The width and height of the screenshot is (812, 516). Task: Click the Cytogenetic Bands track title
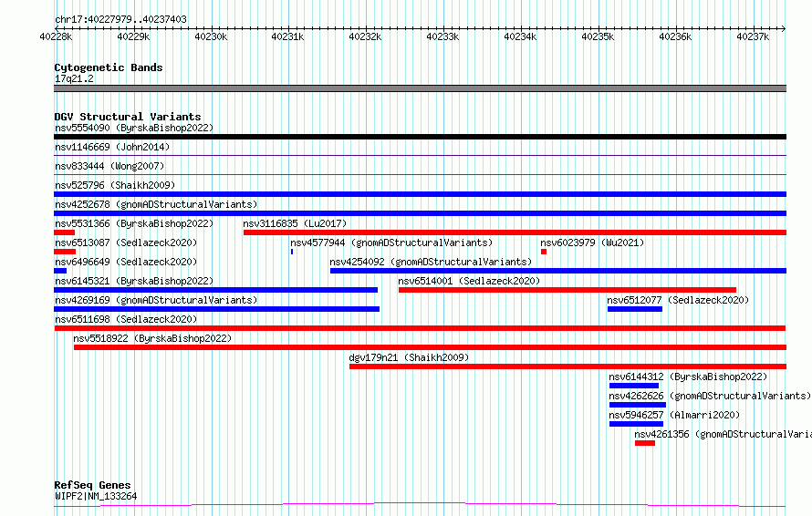pos(109,67)
